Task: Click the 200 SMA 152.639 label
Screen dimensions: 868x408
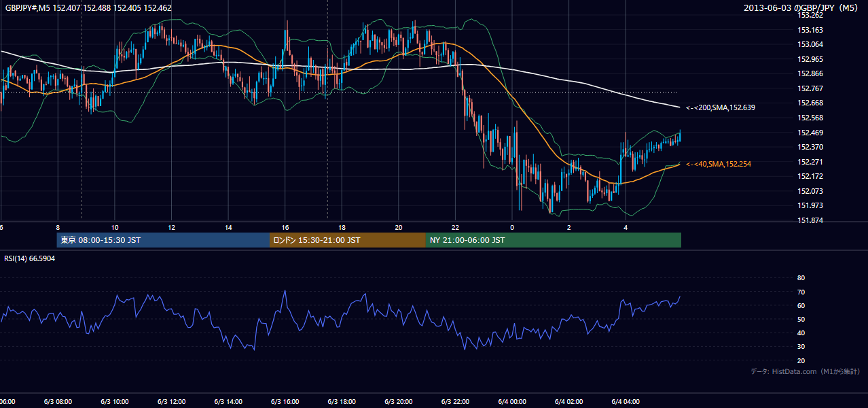Action: click(721, 107)
